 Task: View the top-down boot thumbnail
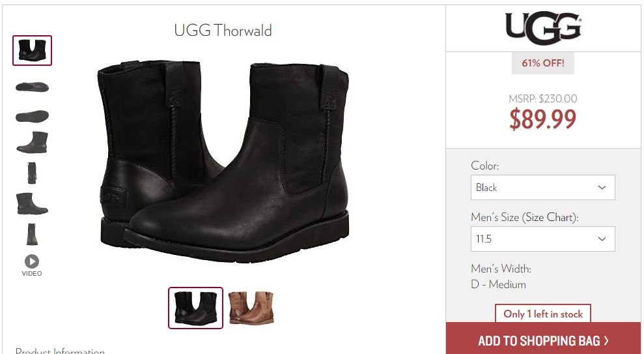(32, 87)
